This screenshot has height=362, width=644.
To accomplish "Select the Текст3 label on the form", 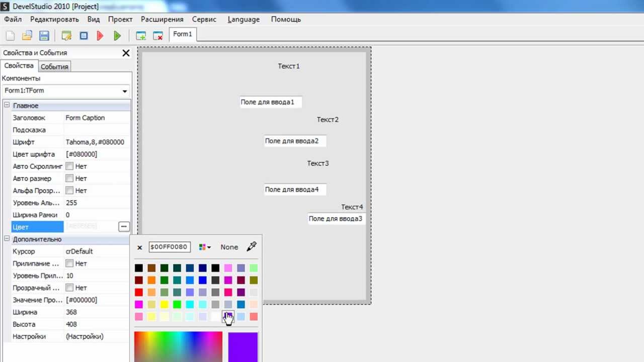I will pos(318,163).
